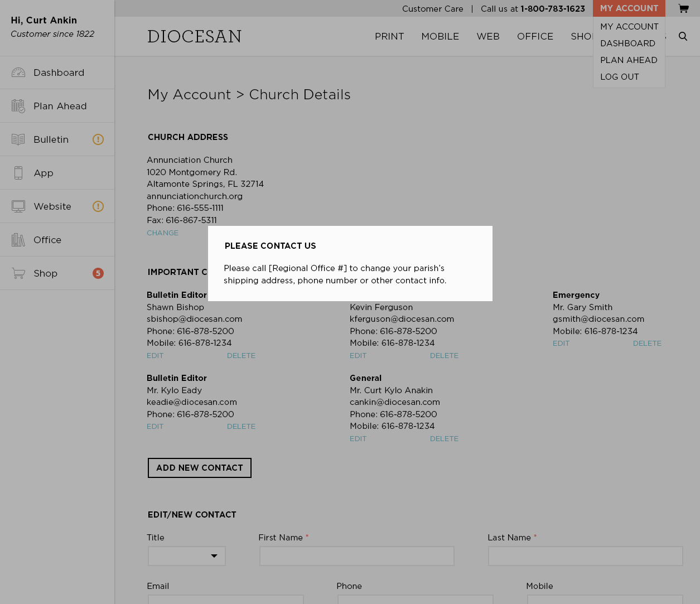Image resolution: width=700 pixels, height=604 pixels.
Task: Click CHANGE under church address
Action: 162,233
